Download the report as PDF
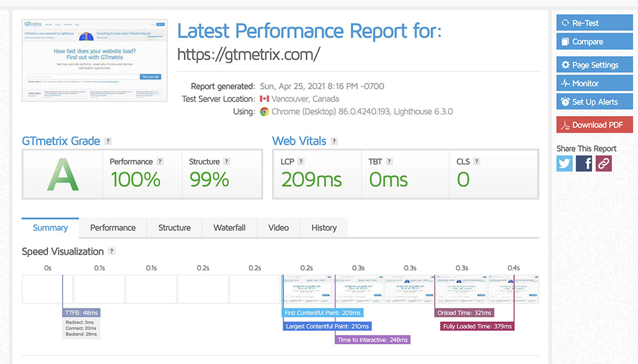Screen dimensions: 638x364 click(595, 125)
